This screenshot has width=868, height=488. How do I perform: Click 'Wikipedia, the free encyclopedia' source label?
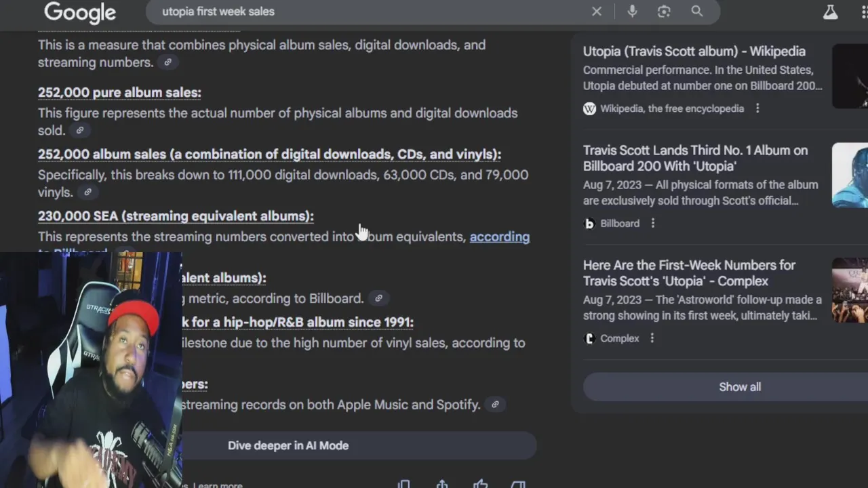(x=672, y=108)
